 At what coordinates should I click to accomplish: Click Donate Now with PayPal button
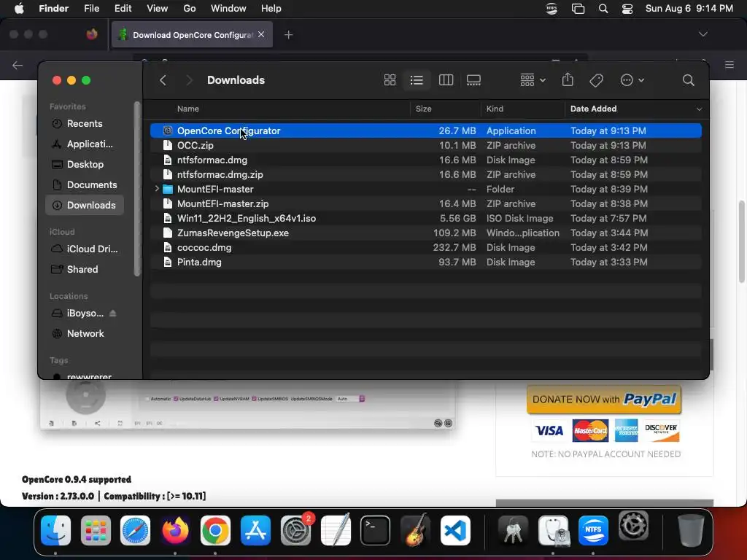coord(603,399)
